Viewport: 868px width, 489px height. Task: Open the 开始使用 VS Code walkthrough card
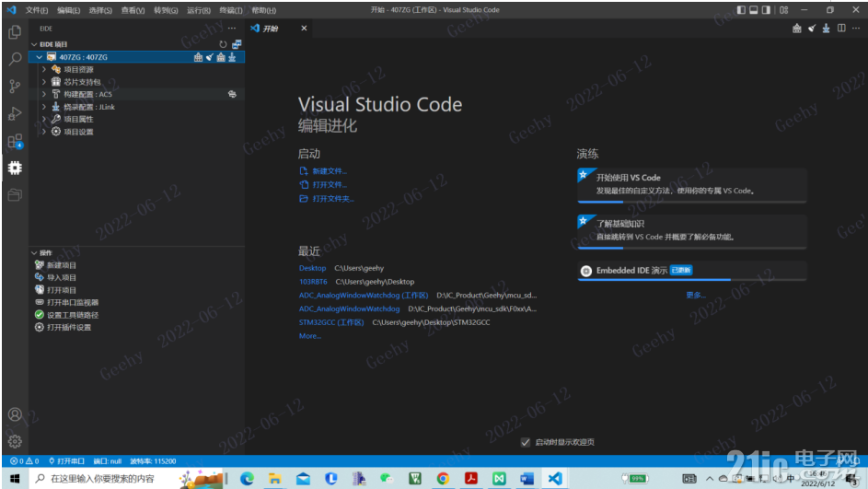tap(691, 185)
